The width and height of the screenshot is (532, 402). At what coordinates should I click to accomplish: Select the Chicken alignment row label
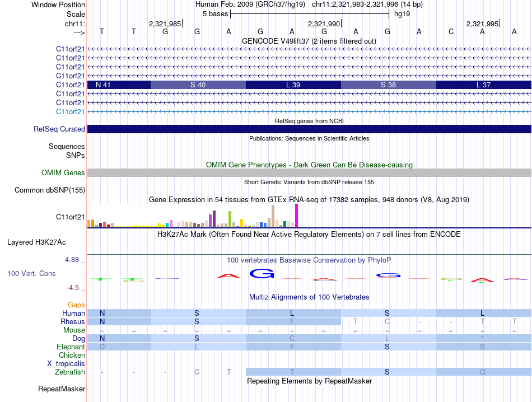72,355
